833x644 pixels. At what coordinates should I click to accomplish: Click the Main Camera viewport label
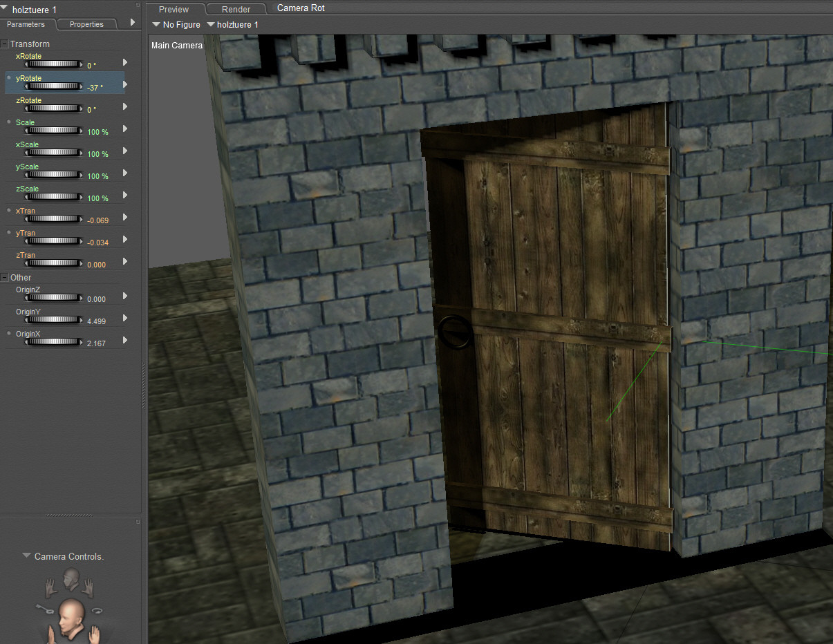point(177,46)
